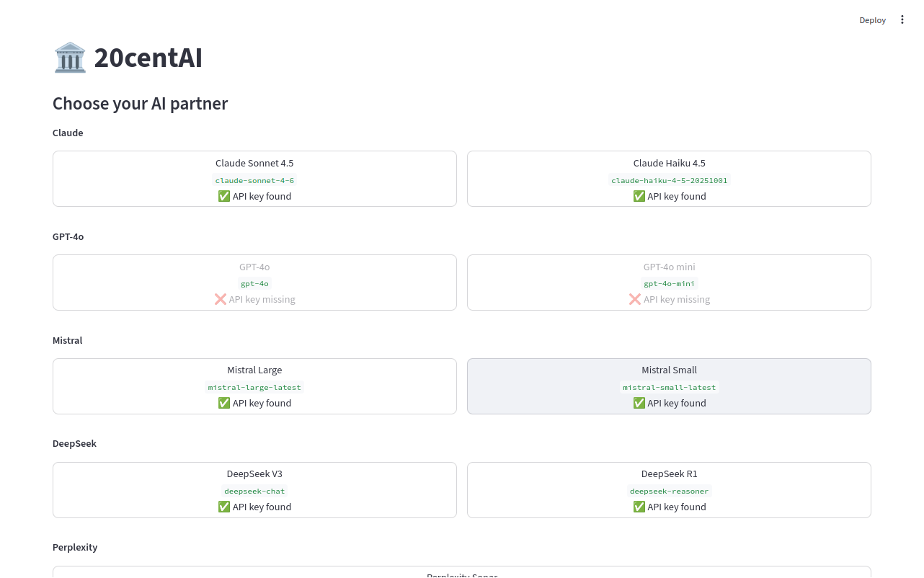Click the bank building logo icon
Image resolution: width=924 pixels, height=578 pixels.
coord(70,58)
